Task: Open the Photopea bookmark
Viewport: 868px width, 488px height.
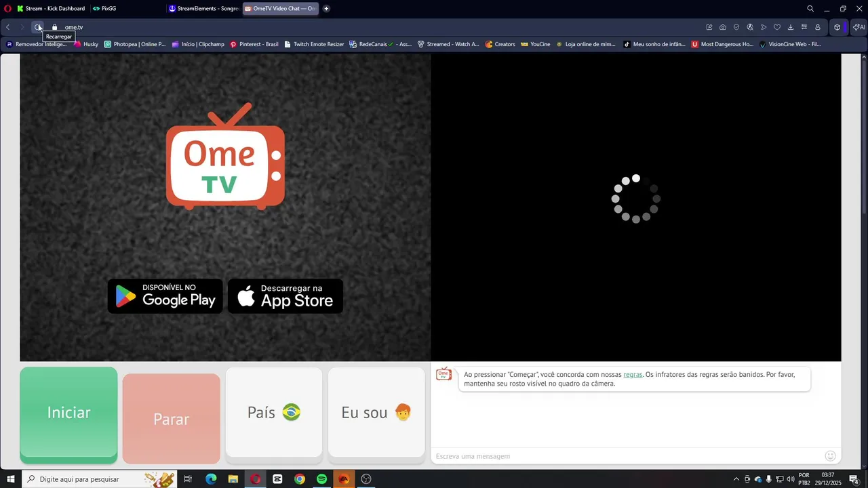Action: [134, 44]
